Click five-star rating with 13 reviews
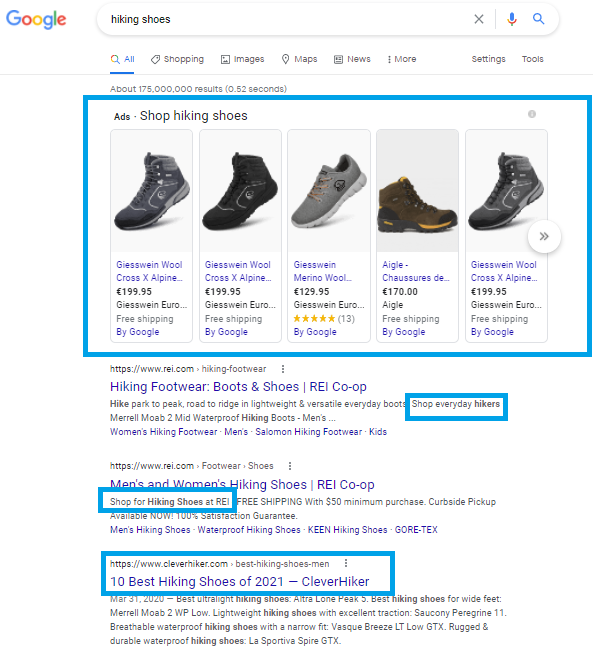593x655 pixels. tap(324, 319)
